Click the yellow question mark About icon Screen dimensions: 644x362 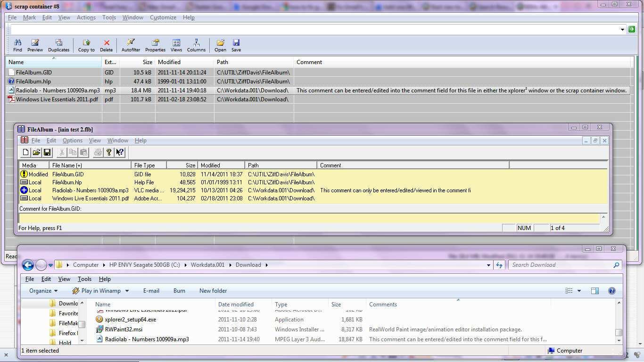click(x=109, y=152)
